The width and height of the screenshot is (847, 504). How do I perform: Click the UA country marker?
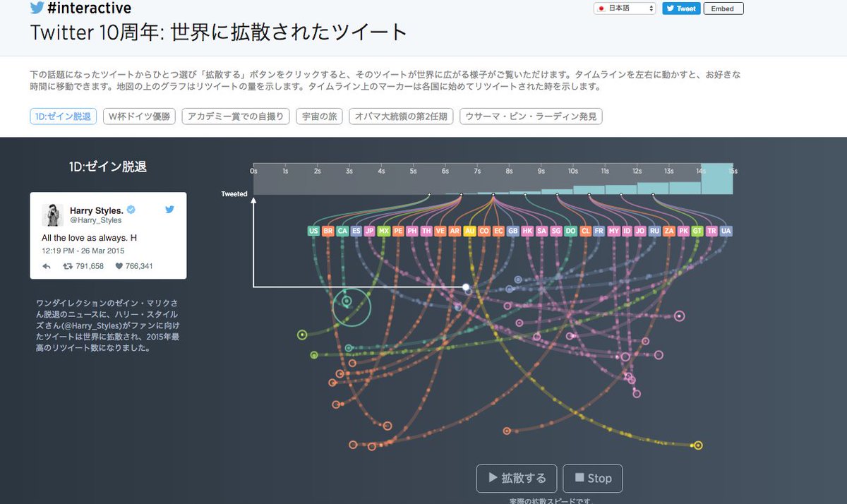pos(726,231)
